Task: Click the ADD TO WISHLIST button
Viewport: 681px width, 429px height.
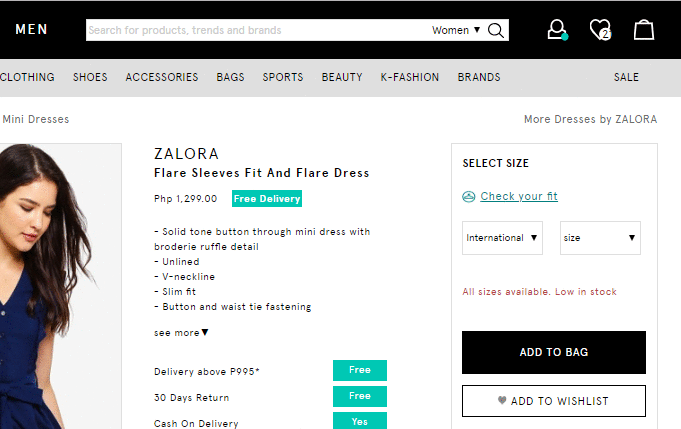Action: [554, 401]
